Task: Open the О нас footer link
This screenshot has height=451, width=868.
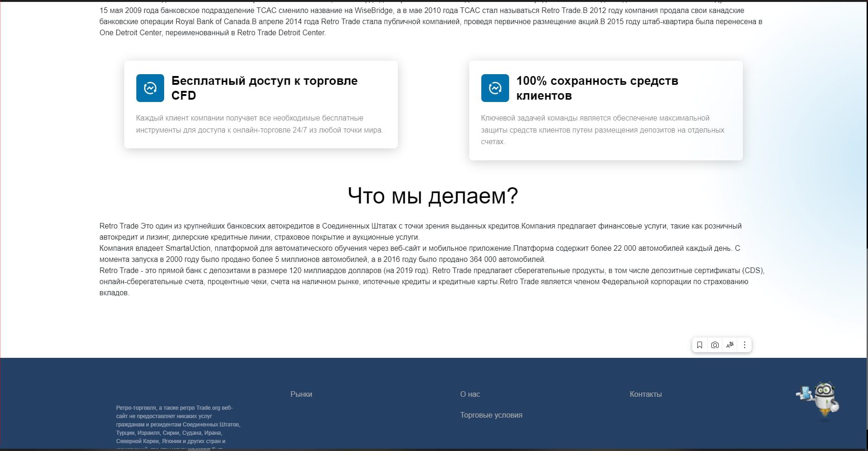Action: (x=470, y=394)
